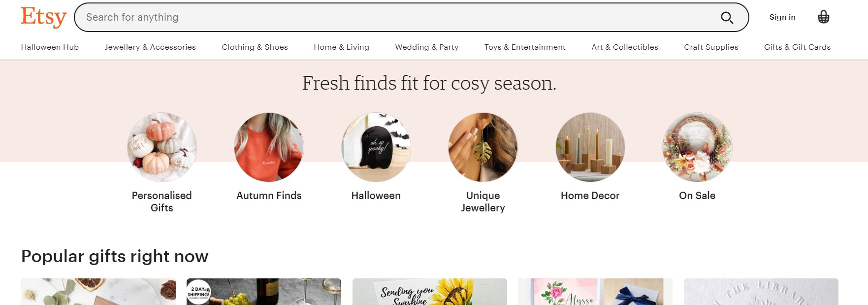868x305 pixels.
Task: Open the Halloween category circle
Action: coord(376,147)
